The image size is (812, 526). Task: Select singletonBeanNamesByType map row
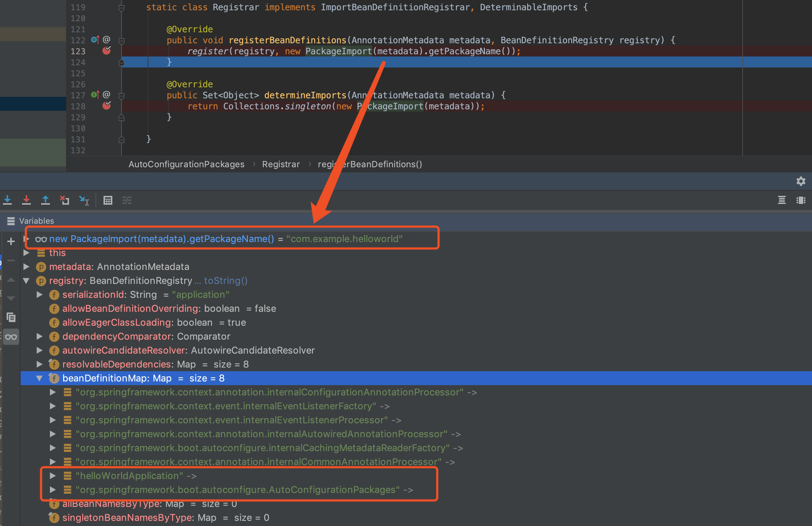(416, 518)
